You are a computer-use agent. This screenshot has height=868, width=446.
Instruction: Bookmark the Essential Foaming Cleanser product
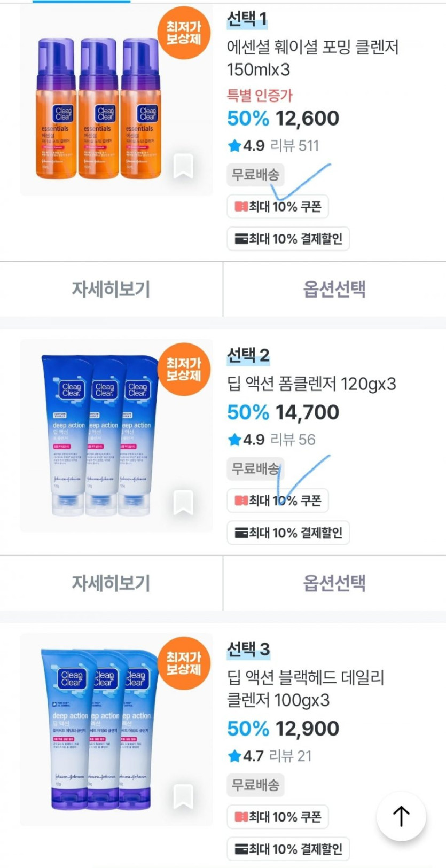[x=183, y=167]
